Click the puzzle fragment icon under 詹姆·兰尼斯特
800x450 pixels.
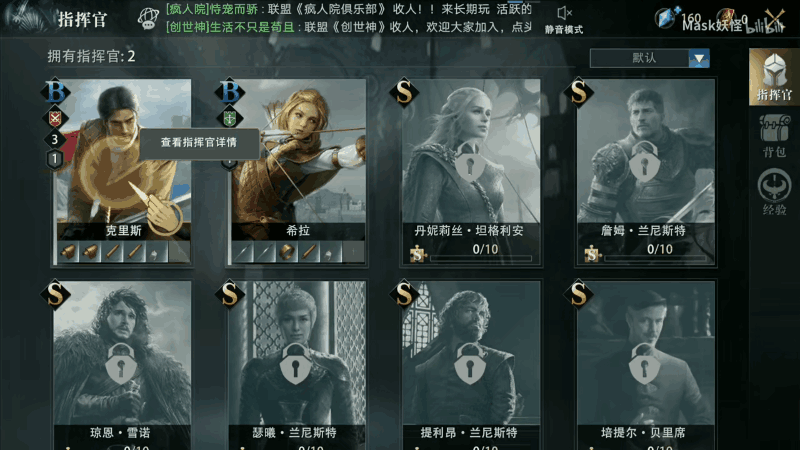(x=592, y=253)
